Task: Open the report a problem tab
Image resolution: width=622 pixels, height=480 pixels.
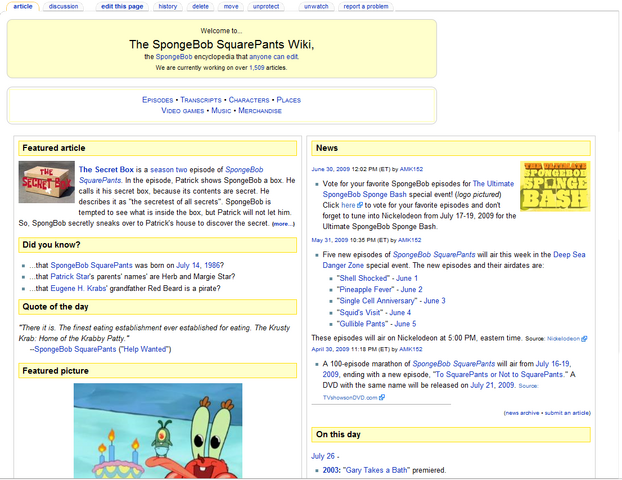Action: point(366,6)
